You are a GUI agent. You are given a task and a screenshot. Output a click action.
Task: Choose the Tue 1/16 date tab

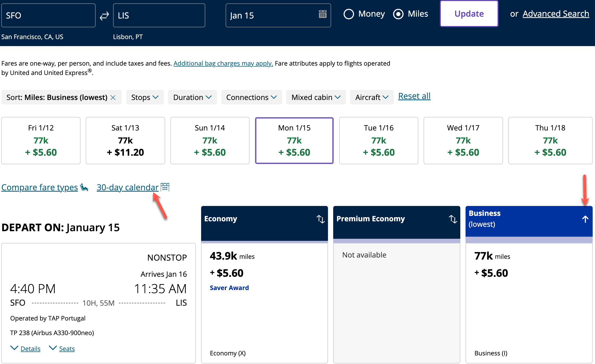pos(379,141)
